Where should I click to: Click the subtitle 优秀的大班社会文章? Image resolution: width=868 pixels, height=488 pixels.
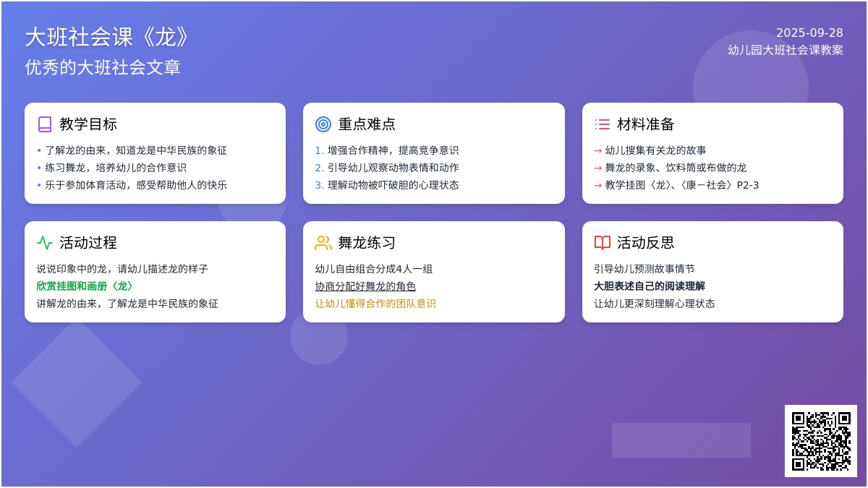coord(103,67)
